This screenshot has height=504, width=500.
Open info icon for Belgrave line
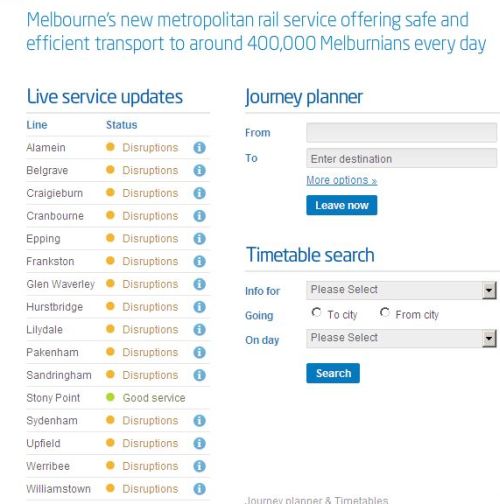coord(199,170)
